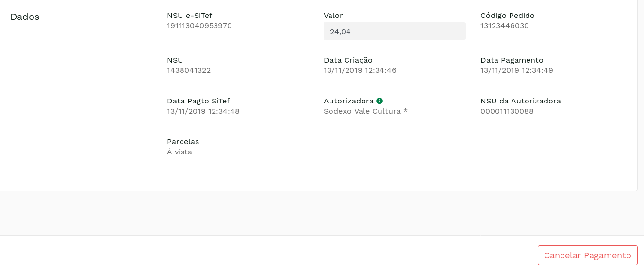Click the green Autorizadora info icon
This screenshot has height=271, width=644.
[380, 101]
